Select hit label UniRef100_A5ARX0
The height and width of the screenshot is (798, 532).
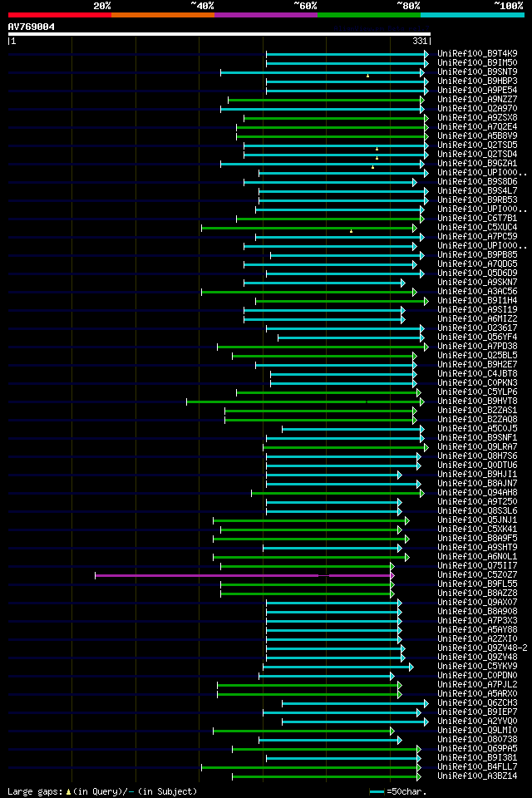[477, 695]
